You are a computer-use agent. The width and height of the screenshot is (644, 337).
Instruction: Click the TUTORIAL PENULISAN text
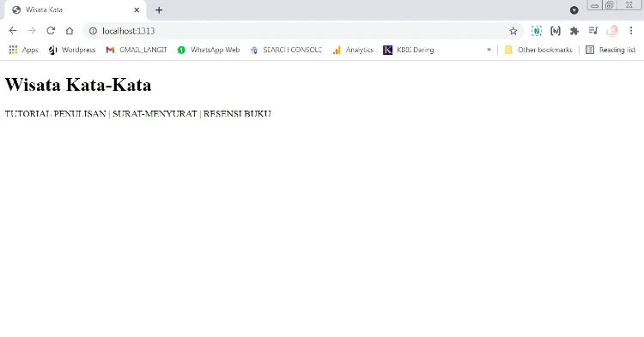pyautogui.click(x=56, y=113)
